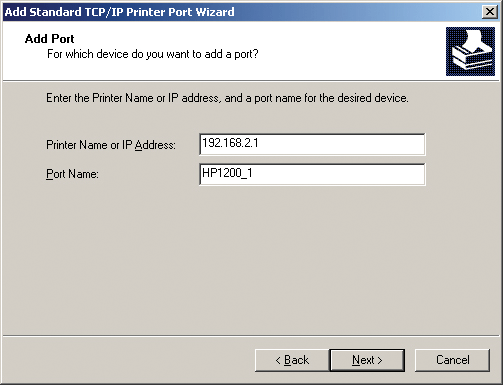Image resolution: width=503 pixels, height=385 pixels.
Task: Close the printer port wizard window
Action: (490, 12)
